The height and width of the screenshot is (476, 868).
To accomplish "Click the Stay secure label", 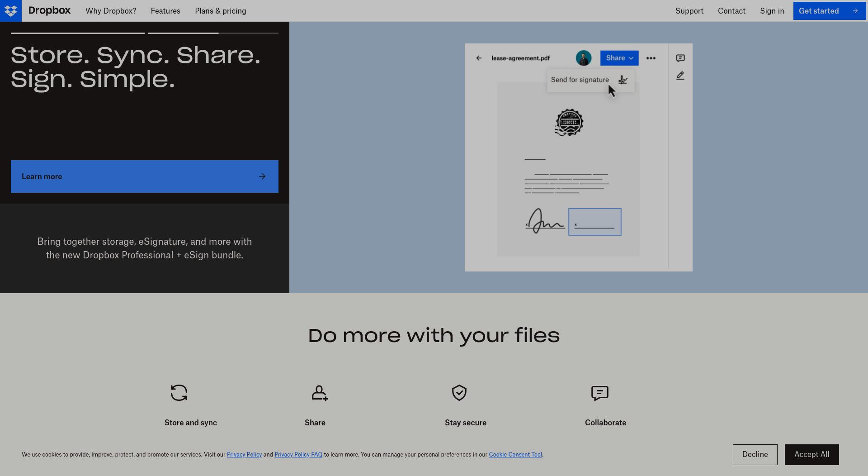I will point(466,423).
